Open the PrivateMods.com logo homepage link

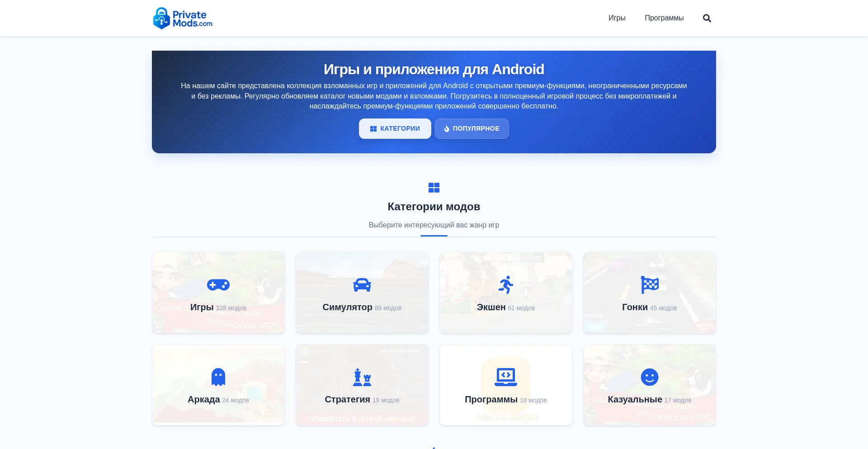pos(183,18)
